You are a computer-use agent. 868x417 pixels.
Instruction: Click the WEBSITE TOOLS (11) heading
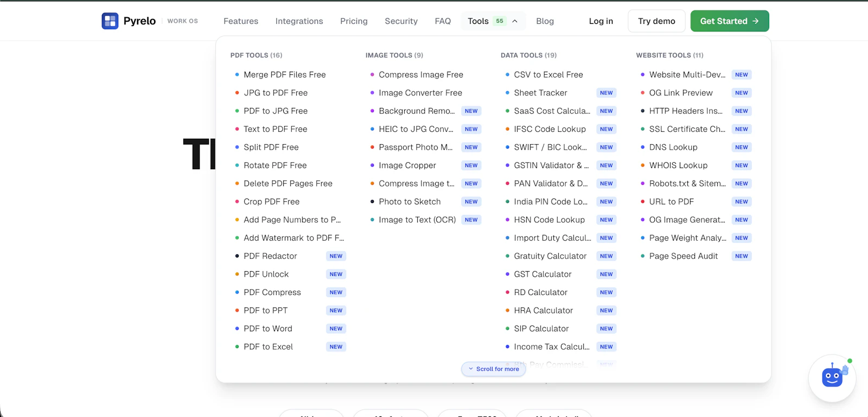pyautogui.click(x=669, y=55)
